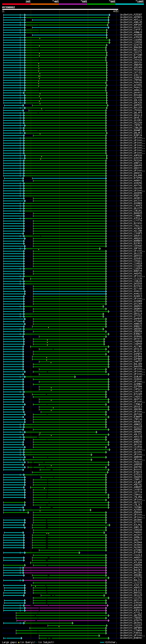Select hit label UniRef100_C4QP68
146x644 pixels.
pos(131,341)
